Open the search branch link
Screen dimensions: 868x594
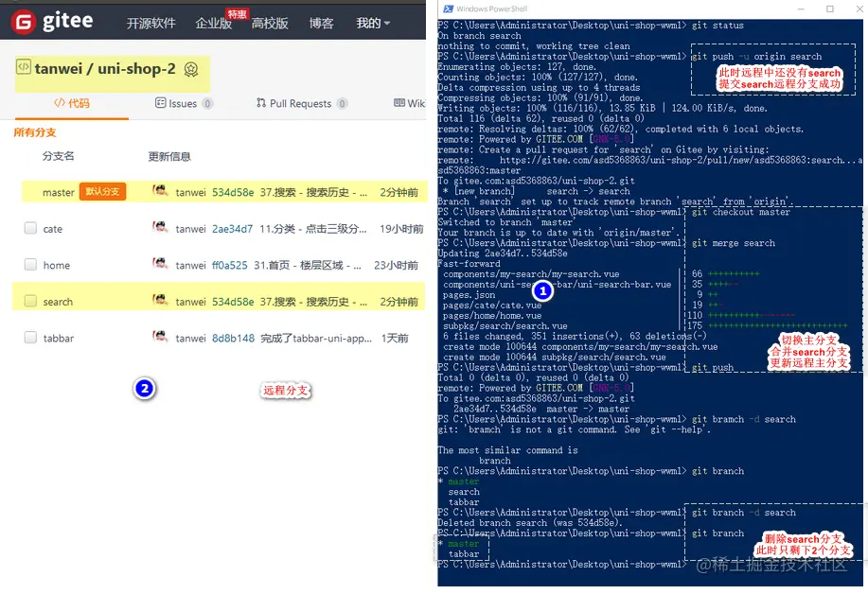tap(58, 302)
